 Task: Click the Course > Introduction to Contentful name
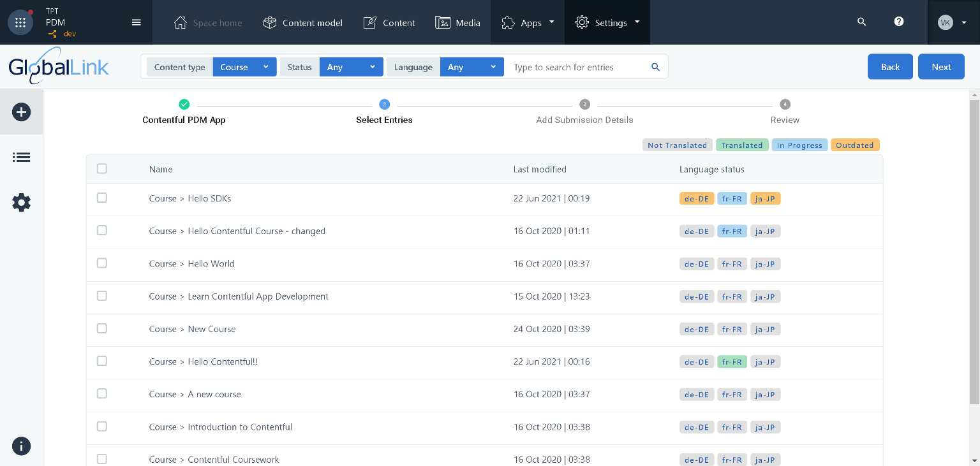pos(221,426)
